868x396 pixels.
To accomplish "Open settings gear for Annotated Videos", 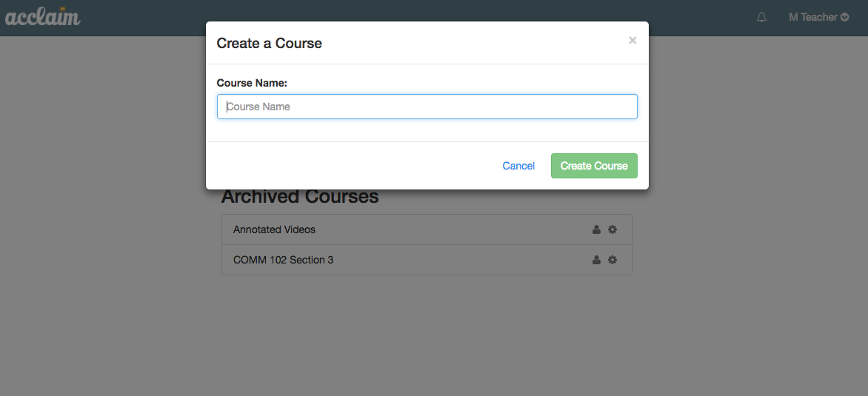I will point(612,229).
